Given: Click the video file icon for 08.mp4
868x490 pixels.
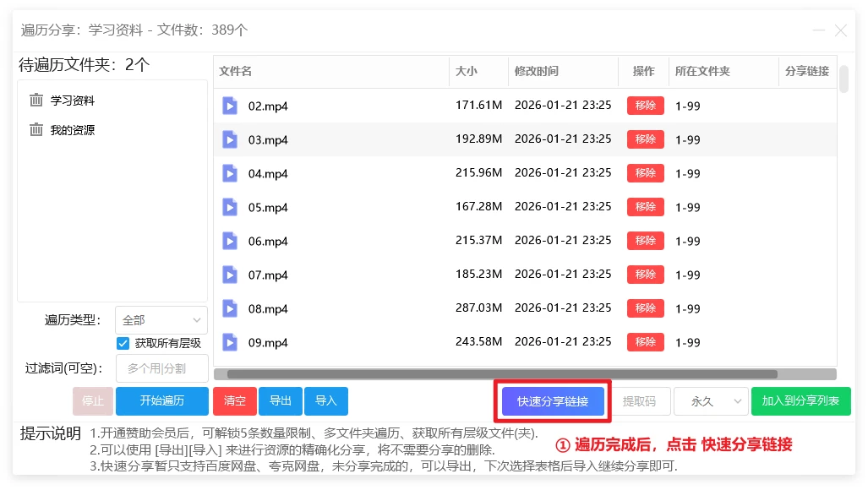Looking at the screenshot, I should pos(230,308).
